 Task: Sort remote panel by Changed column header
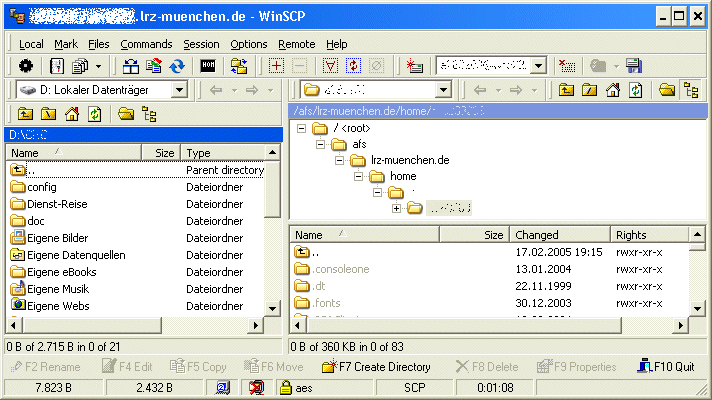click(560, 235)
